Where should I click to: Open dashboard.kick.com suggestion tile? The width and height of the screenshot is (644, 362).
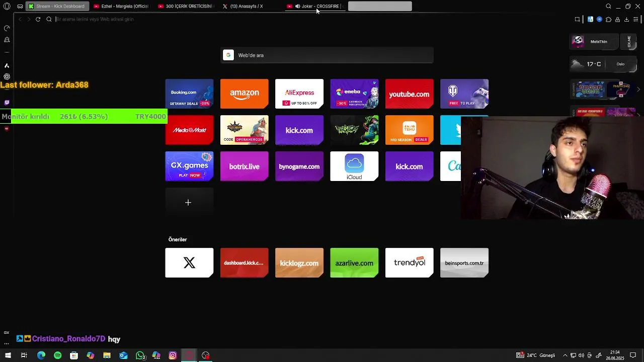coord(244,262)
